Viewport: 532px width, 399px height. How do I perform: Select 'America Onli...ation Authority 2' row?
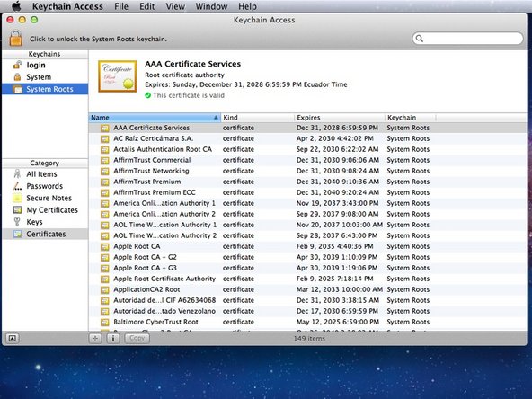(x=307, y=214)
